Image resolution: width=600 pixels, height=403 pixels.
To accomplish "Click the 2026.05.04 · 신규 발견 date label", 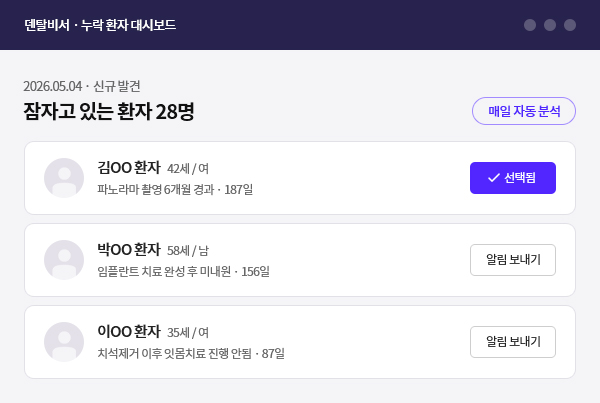I will [x=82, y=86].
